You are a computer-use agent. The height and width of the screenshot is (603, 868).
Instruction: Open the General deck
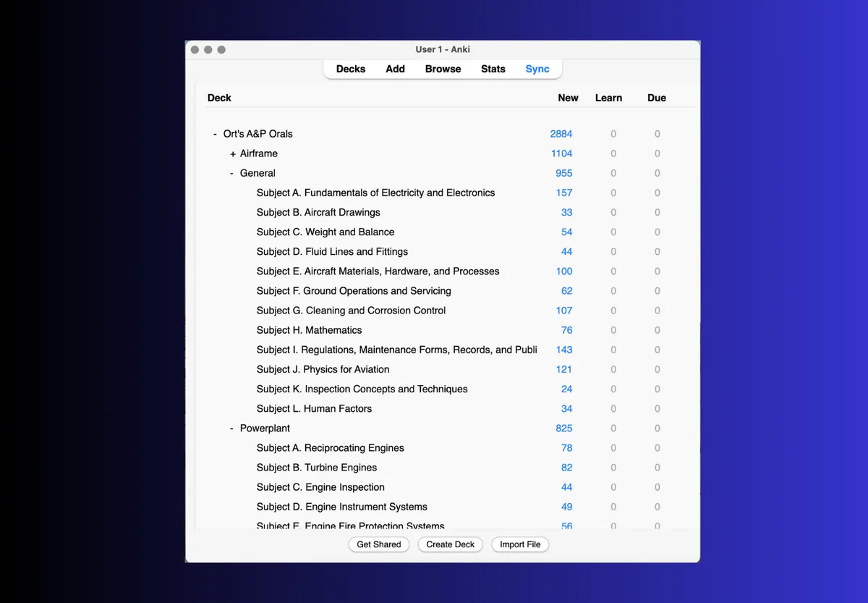coord(258,173)
